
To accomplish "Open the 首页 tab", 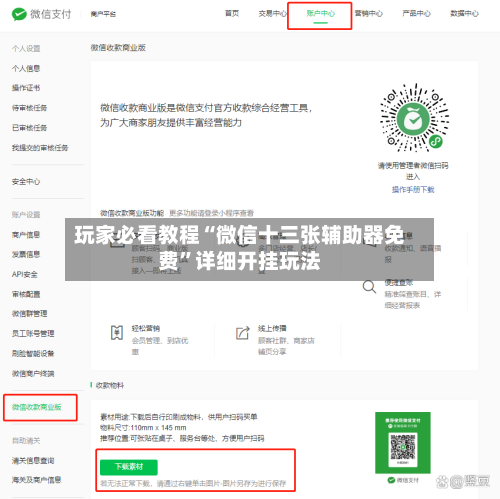I will 232,13.
